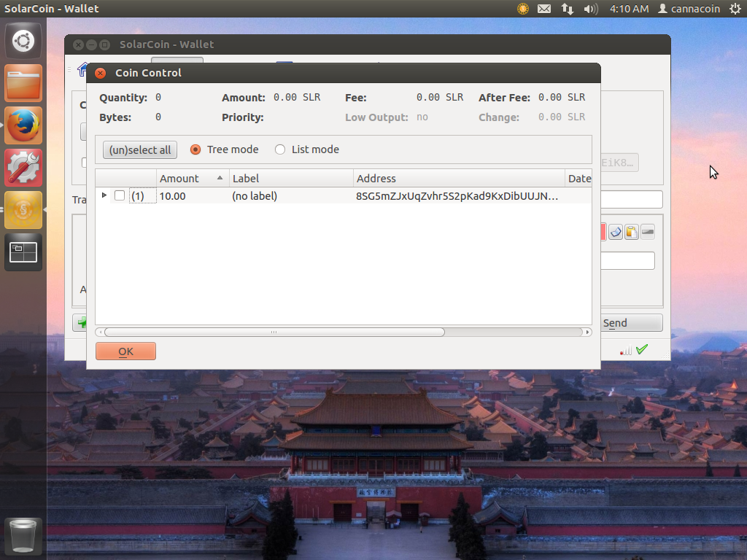Click the home Overview icon in Wallet toolbar
The height and width of the screenshot is (560, 747).
point(82,69)
